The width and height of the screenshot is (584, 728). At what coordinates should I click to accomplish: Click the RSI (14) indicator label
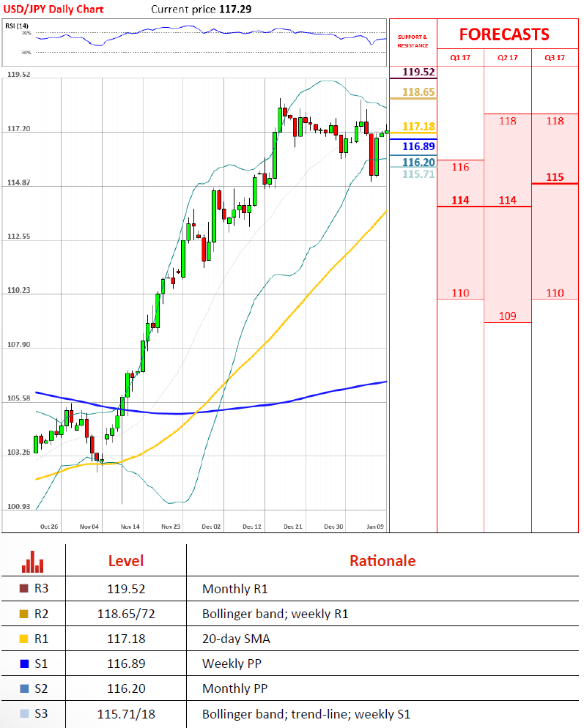point(17,26)
